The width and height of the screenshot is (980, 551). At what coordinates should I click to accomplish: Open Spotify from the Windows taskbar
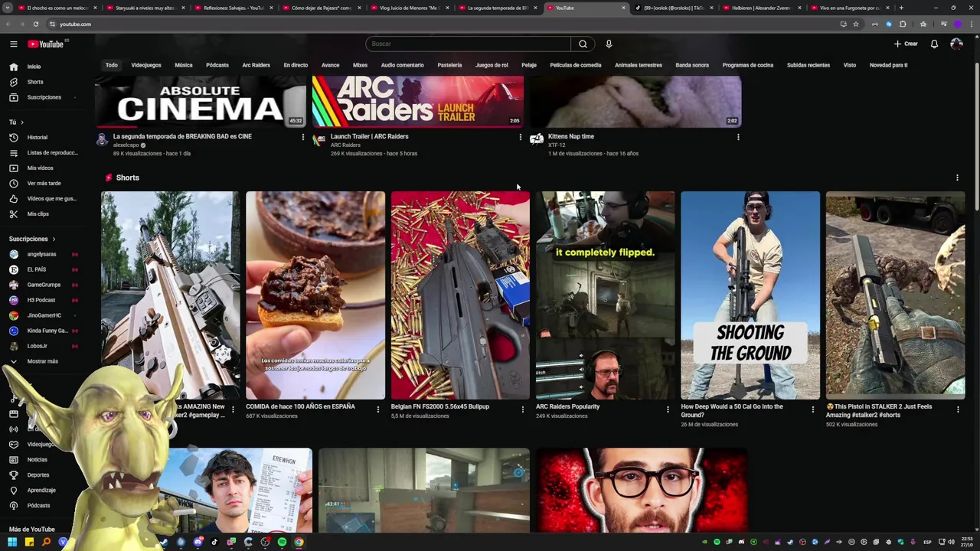coord(282,542)
